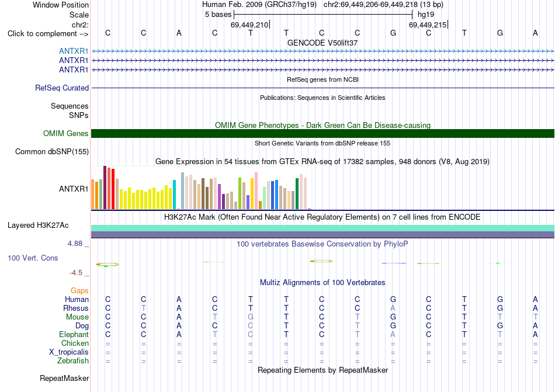Click 'Click to complement -->' label

(x=48, y=34)
